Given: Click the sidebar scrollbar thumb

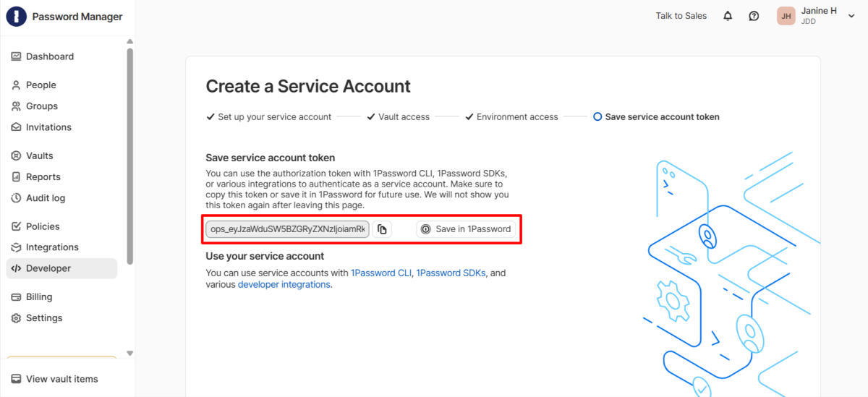Looking at the screenshot, I should tap(130, 155).
